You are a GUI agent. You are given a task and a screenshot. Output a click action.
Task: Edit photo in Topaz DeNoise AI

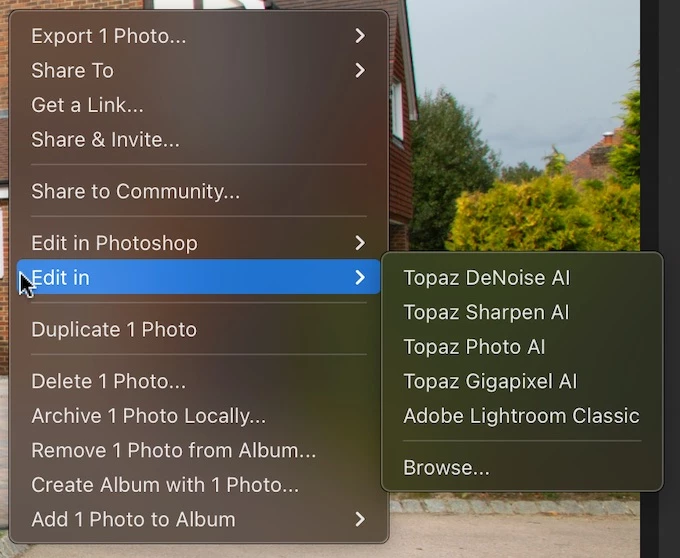[522, 277]
